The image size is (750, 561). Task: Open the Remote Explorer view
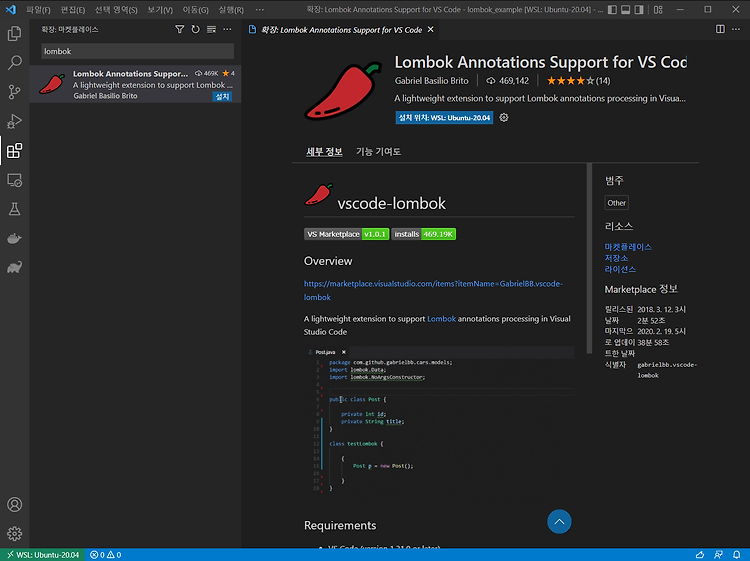(14, 180)
